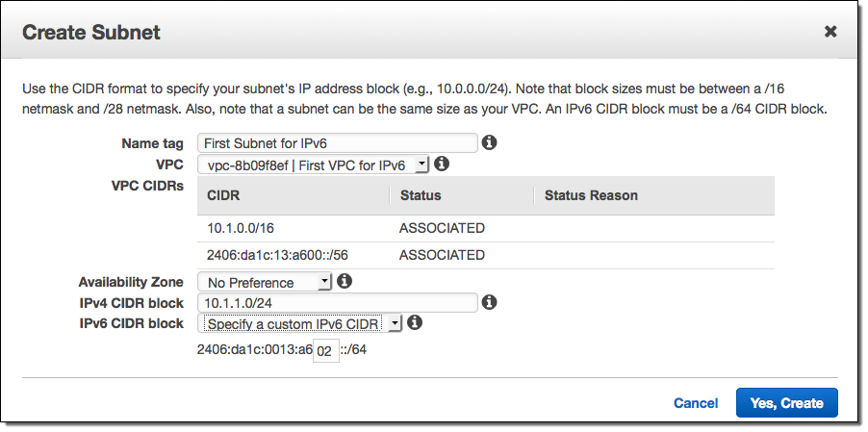Click the Availability Zone info icon
The width and height of the screenshot is (868, 432).
point(344,282)
